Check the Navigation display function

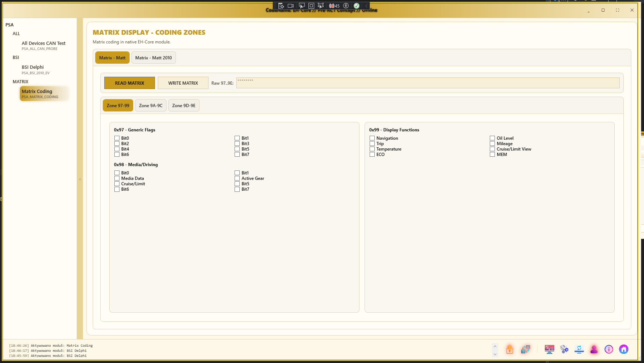pos(372,138)
